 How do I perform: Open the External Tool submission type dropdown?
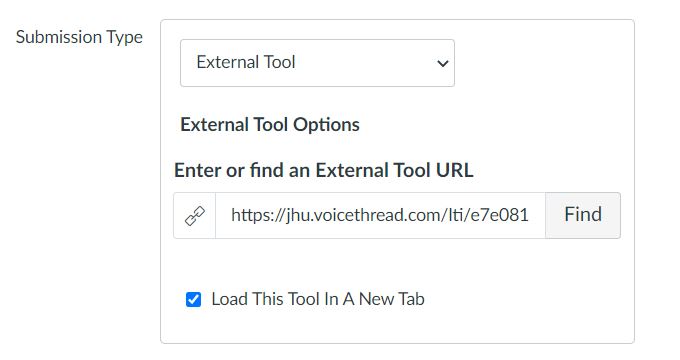click(317, 63)
